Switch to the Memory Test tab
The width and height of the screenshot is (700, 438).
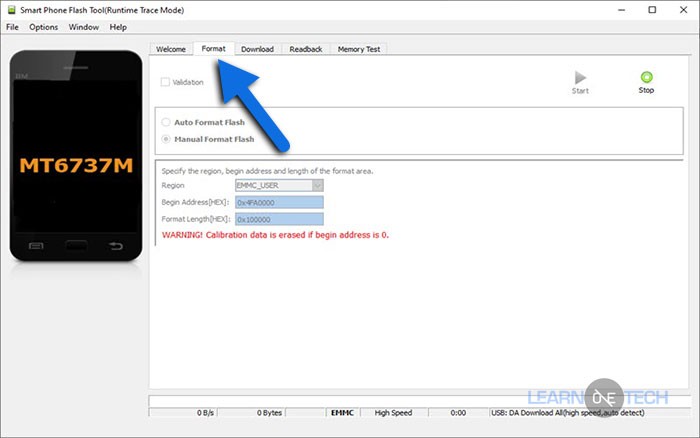pyautogui.click(x=359, y=49)
